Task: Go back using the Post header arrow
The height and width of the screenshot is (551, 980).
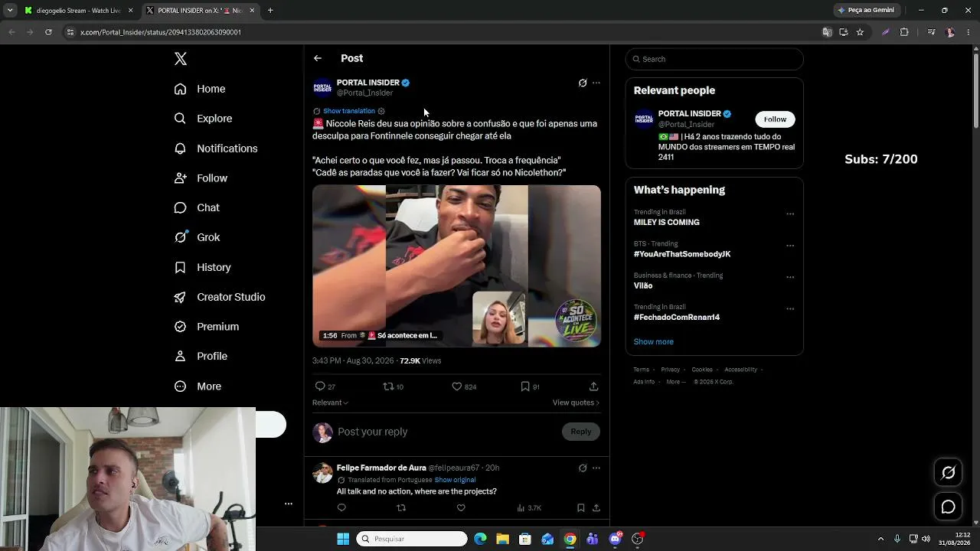Action: (x=318, y=58)
